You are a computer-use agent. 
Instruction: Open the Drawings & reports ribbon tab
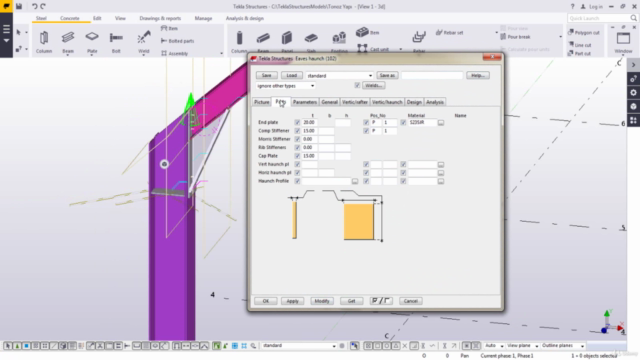160,18
